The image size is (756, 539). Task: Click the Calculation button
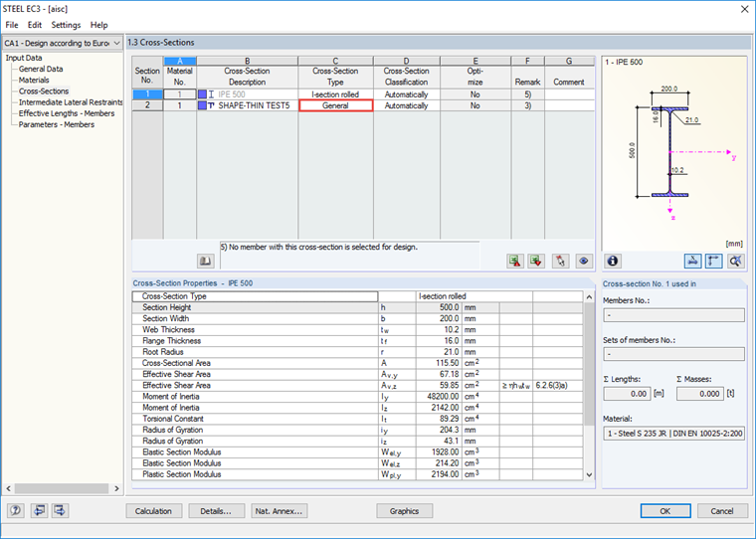[x=153, y=511]
